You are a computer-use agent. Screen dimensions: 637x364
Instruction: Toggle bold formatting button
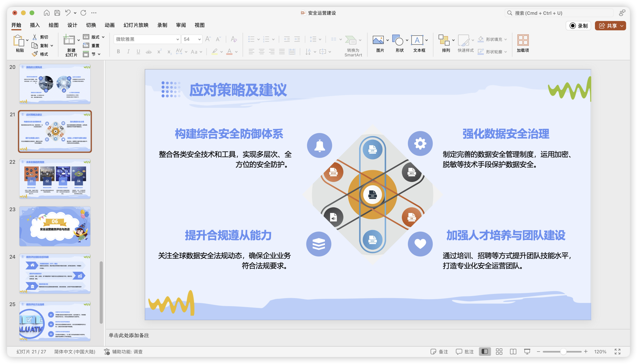(118, 51)
